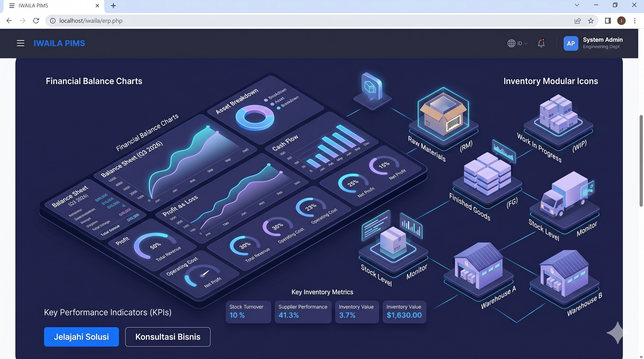Click the 50% Total Revenue gauge
This screenshot has height=359, width=644.
click(x=155, y=246)
